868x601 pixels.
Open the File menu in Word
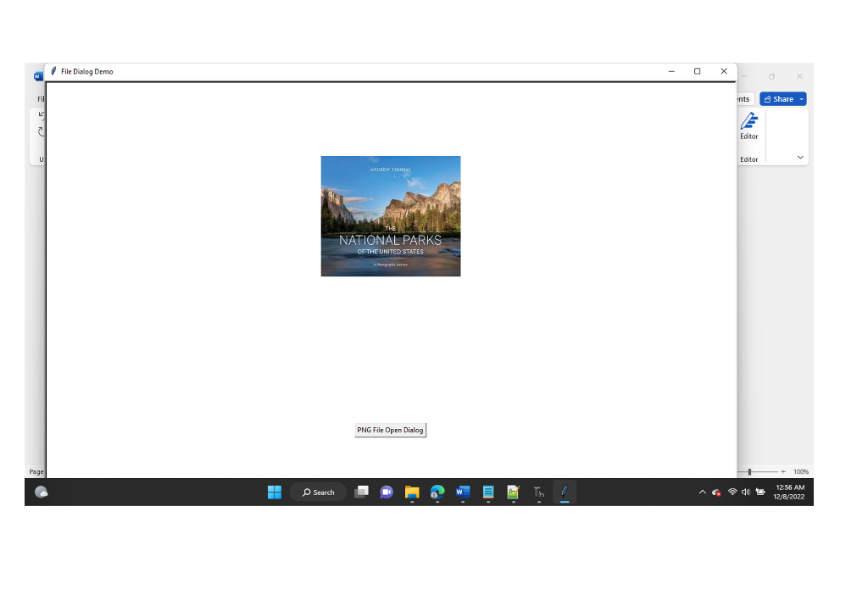41,98
